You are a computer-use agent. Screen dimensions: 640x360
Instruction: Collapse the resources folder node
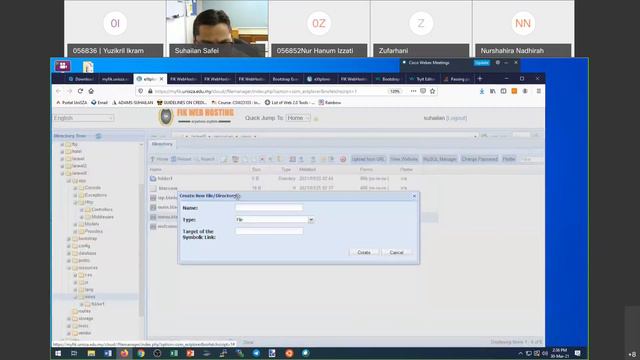[x=69, y=268]
